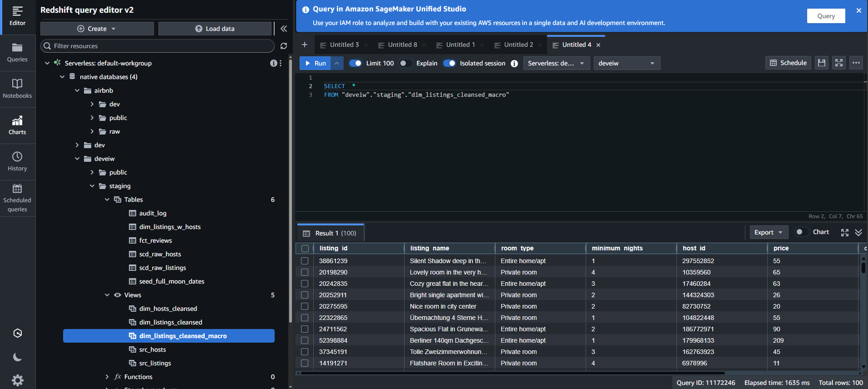
Task: Click in the SQL editor on the FROM line
Action: click(416, 95)
